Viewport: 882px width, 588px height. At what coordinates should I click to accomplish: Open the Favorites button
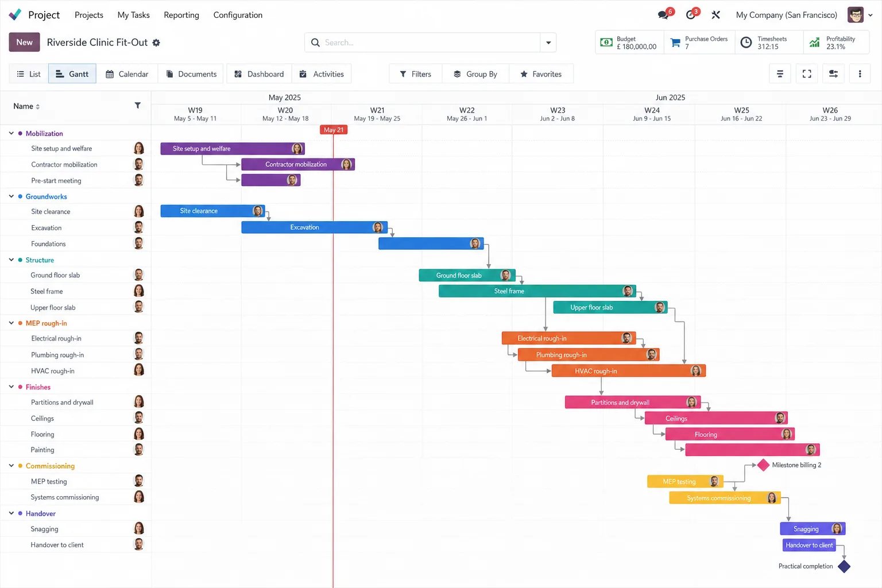coord(541,73)
